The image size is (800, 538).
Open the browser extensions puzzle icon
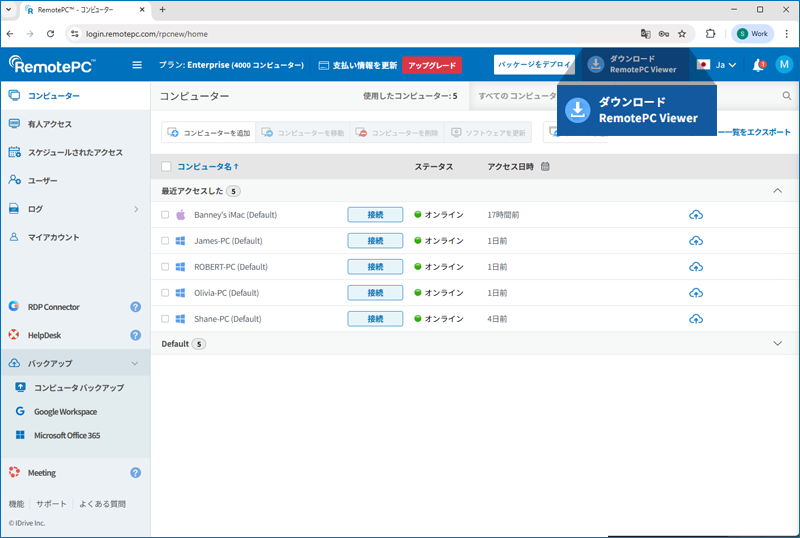(710, 34)
